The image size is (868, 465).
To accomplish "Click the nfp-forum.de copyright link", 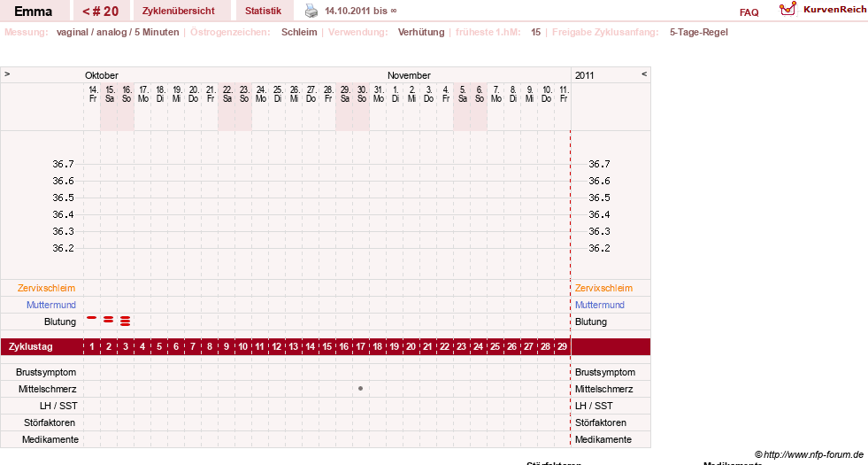I will (809, 454).
